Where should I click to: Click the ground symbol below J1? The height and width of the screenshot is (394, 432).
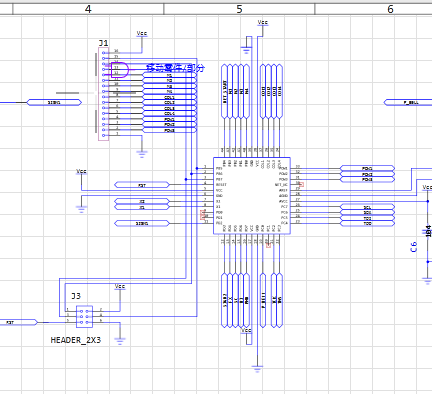(x=142, y=154)
